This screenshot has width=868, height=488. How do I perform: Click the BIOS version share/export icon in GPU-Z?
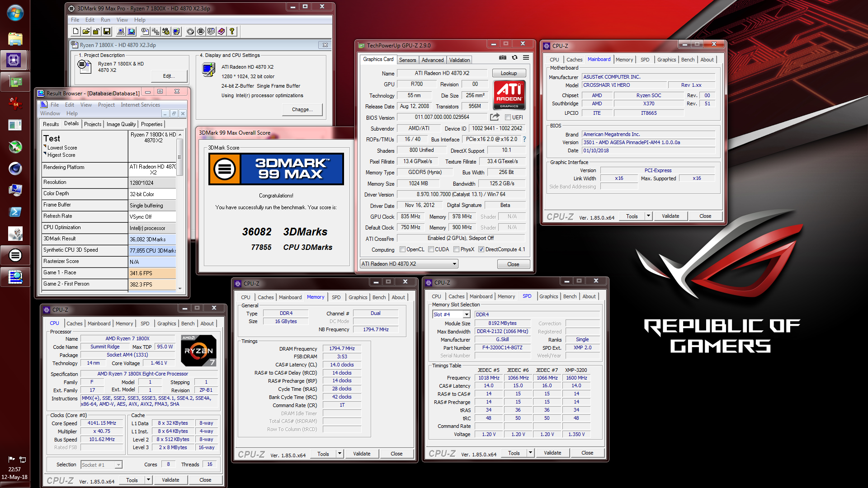pos(495,117)
